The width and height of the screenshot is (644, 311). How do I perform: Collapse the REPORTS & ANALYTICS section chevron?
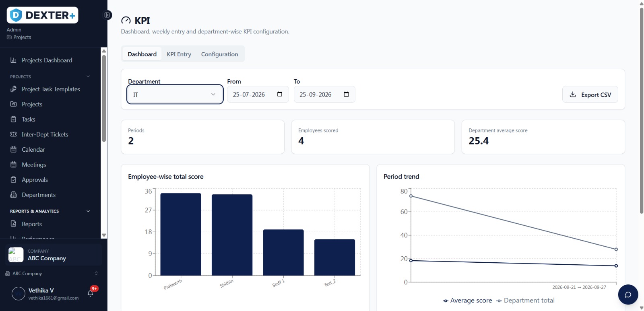tap(88, 211)
